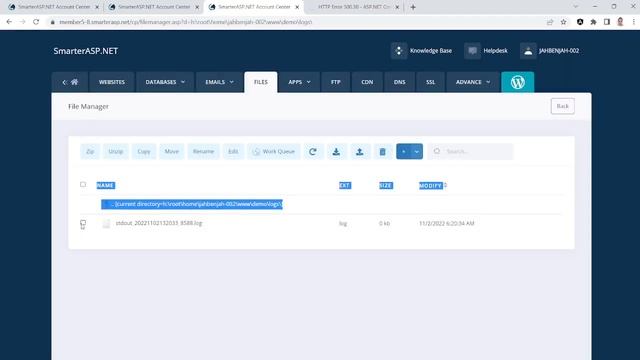Image resolution: width=640 pixels, height=360 pixels.
Task: Open the WordPress icon tab
Action: coord(518,82)
